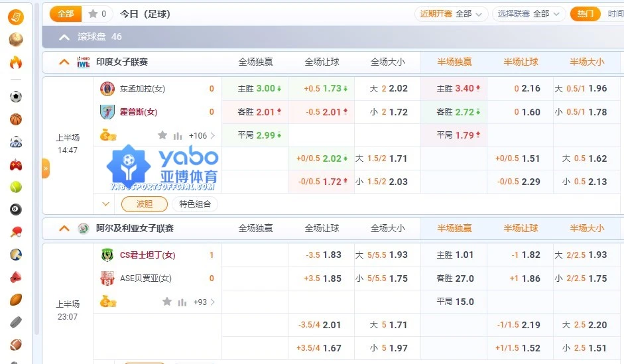Screen dimensions: 624x364
Task: Select 大 0.5/1 at 1.96
Action: (x=587, y=89)
